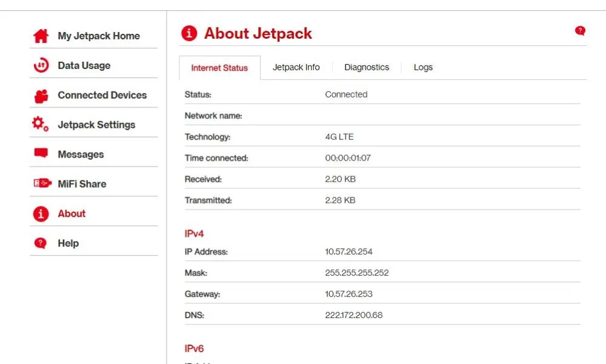
Task: Open the MiFi Share page
Action: (x=82, y=184)
